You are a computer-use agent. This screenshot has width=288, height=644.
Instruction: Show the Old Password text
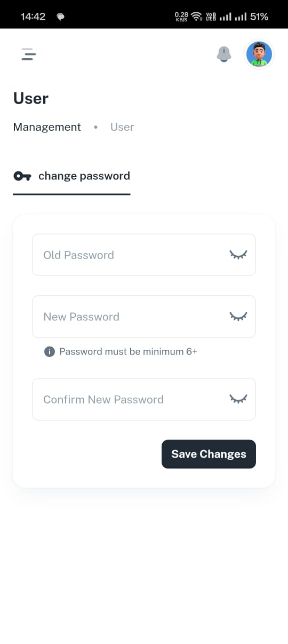click(x=238, y=255)
